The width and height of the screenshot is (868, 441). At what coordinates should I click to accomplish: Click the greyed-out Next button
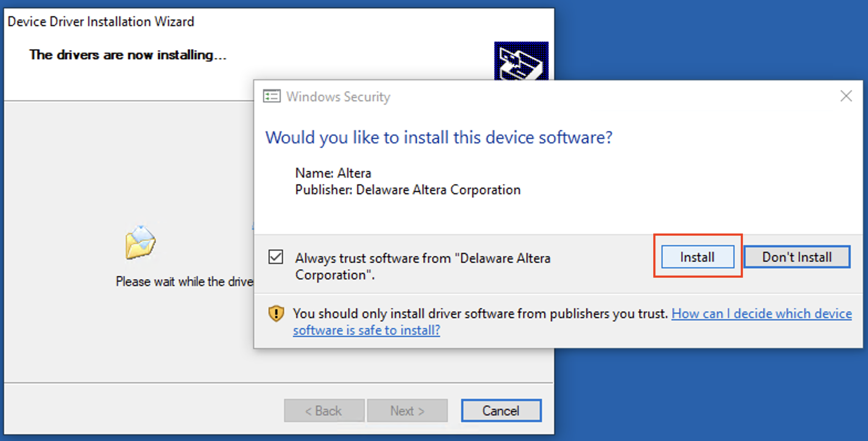click(407, 411)
